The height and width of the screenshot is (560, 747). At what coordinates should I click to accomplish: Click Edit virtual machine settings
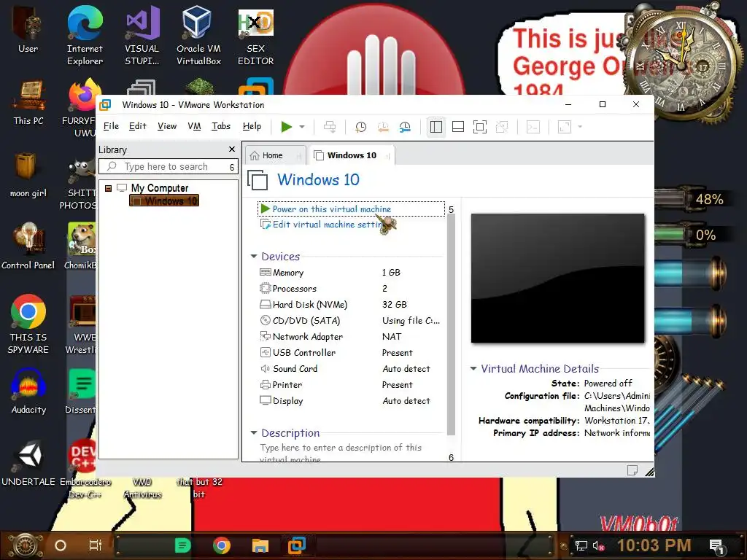[327, 225]
